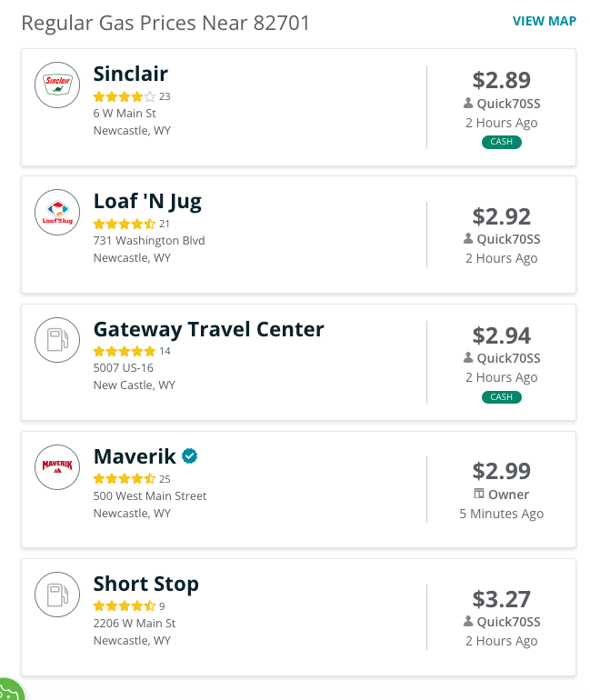Click Quick70SS reporter under $2.92 price

tap(502, 239)
